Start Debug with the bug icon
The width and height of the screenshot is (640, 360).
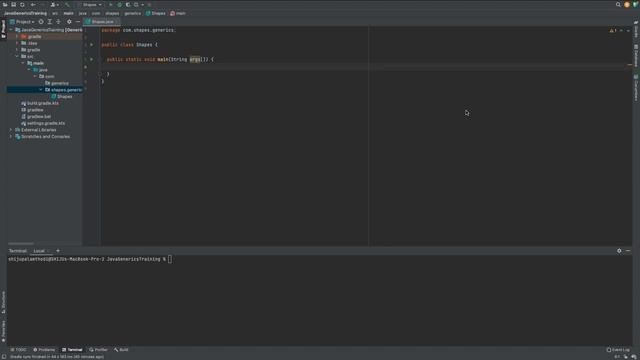119,4
